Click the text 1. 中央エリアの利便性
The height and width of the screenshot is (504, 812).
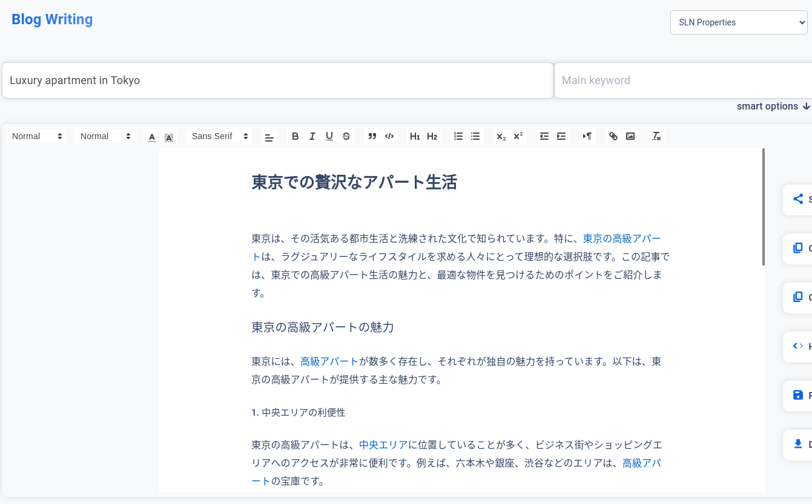(x=299, y=413)
